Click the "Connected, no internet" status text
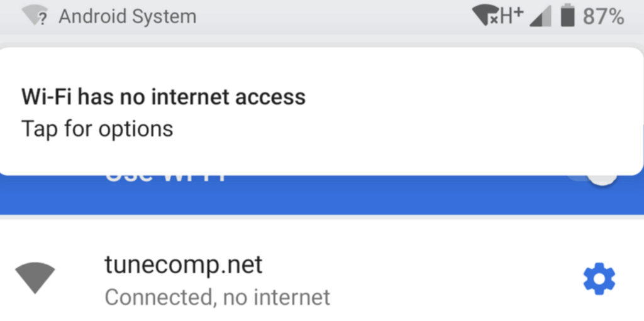The width and height of the screenshot is (644, 321). pyautogui.click(x=217, y=297)
